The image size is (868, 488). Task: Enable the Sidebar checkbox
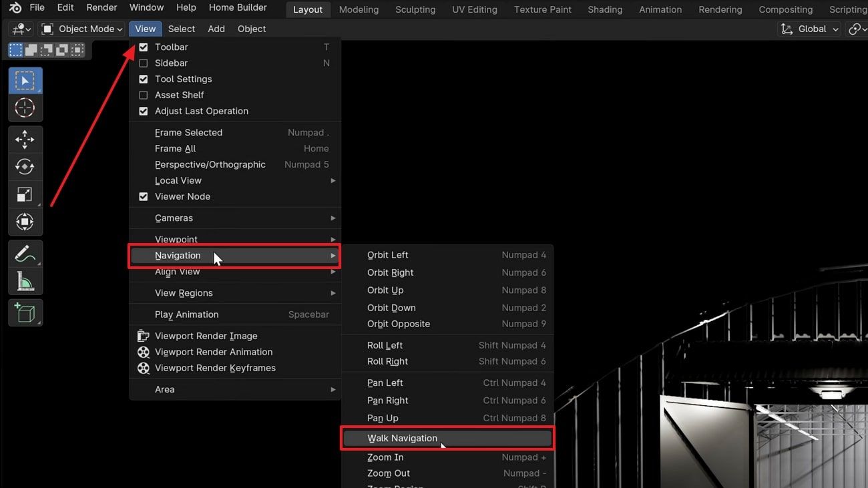[144, 63]
